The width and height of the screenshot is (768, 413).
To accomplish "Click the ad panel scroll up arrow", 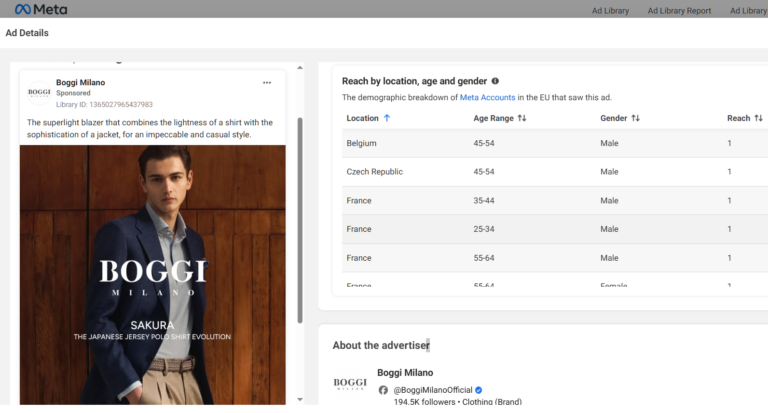I will [300, 68].
